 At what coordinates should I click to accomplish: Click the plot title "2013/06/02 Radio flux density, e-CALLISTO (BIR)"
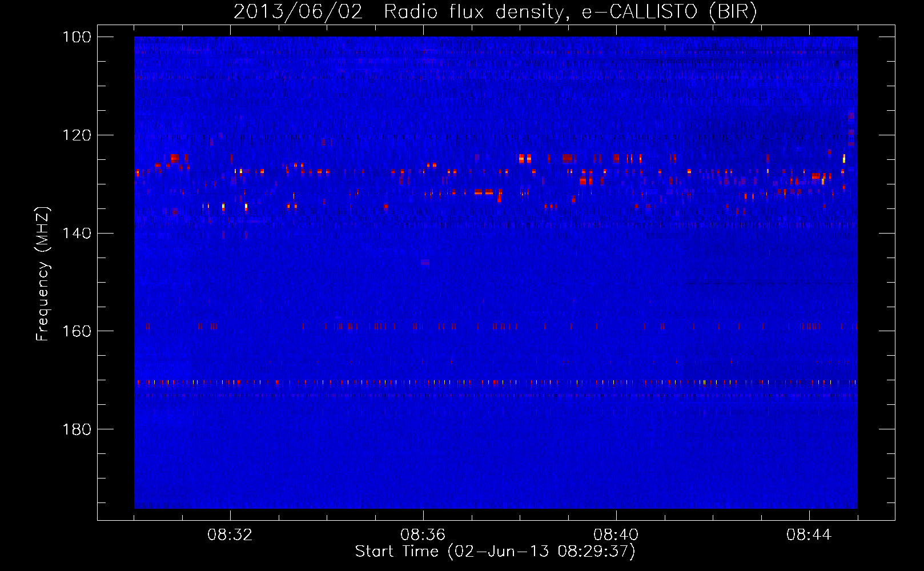coord(495,11)
